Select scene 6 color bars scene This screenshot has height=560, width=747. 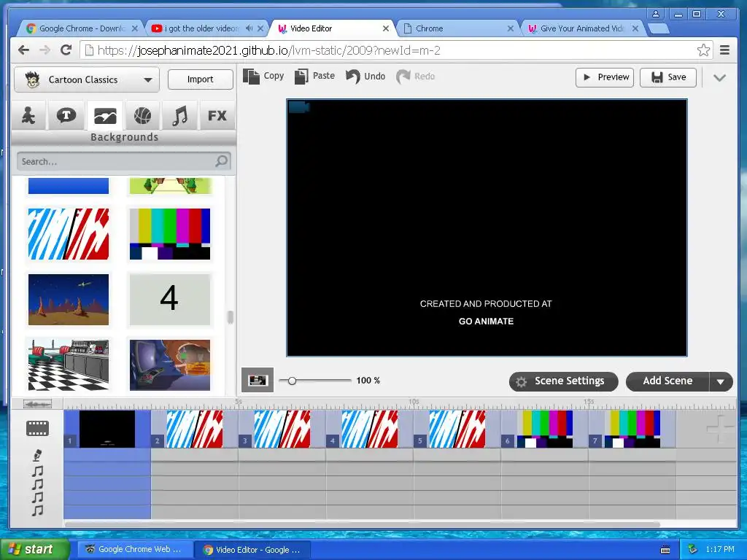(544, 429)
